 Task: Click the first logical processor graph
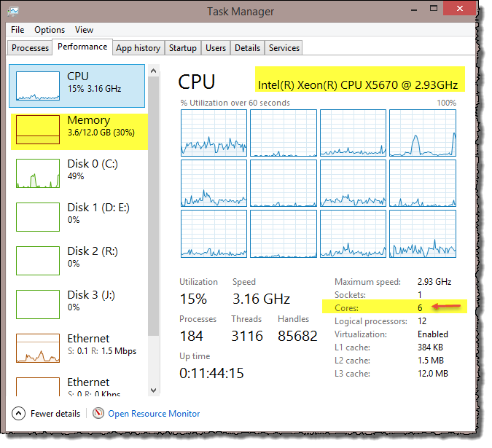click(214, 133)
